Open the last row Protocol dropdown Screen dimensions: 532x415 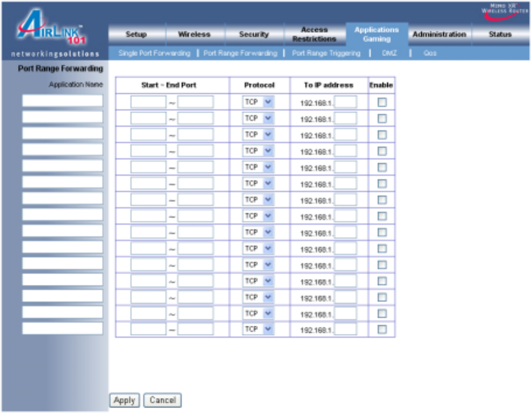258,329
